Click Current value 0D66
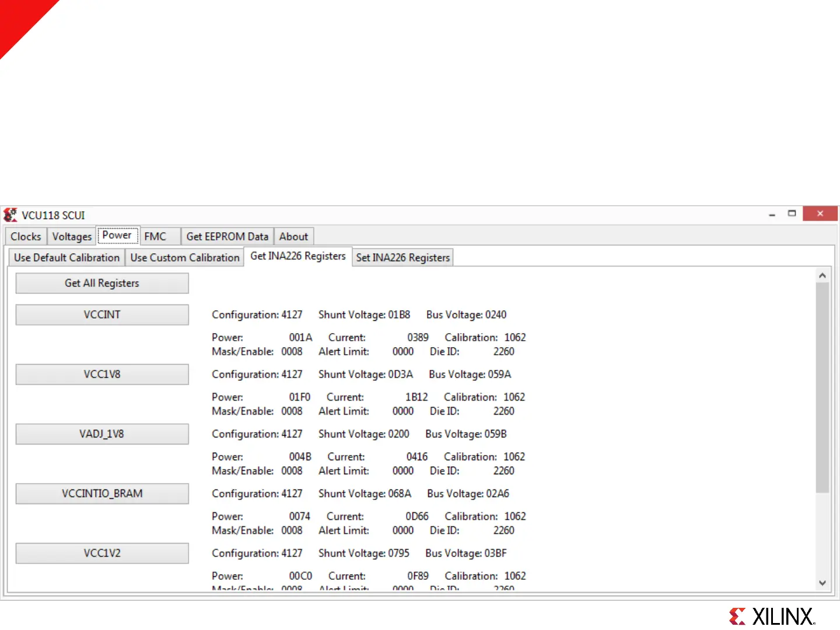Viewport: 840px width, 630px height. [x=417, y=516]
